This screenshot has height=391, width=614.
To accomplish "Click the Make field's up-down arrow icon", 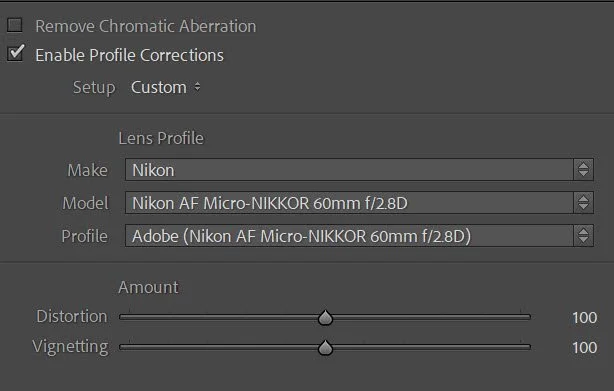I will 583,169.
